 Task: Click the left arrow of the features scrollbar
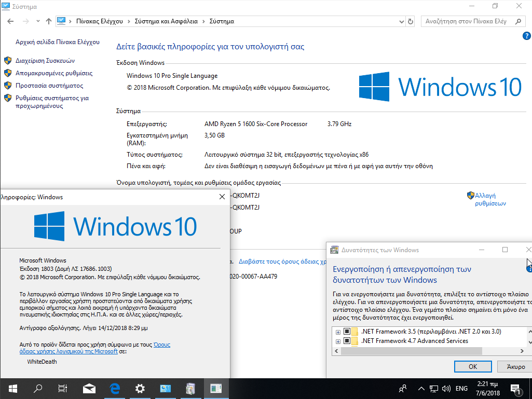pos(336,351)
